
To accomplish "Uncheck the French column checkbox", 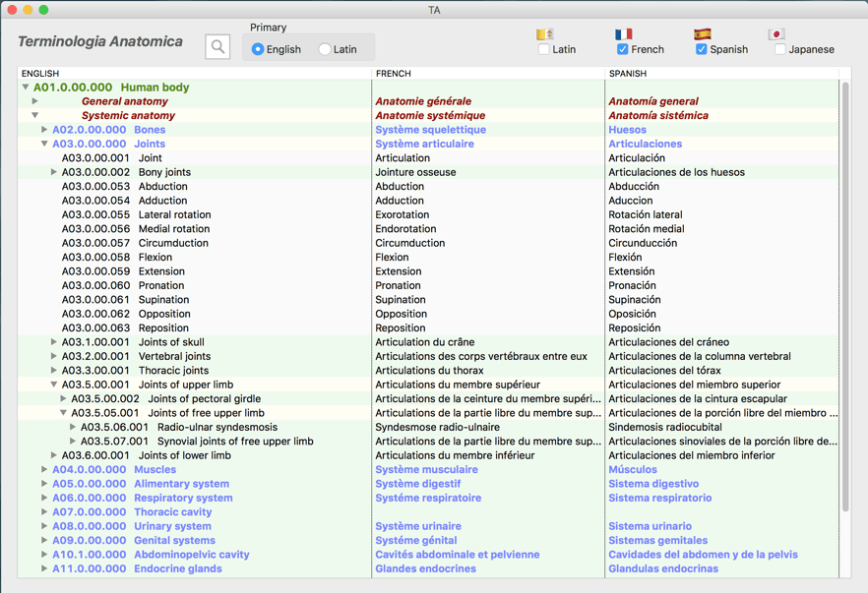I will [x=622, y=49].
